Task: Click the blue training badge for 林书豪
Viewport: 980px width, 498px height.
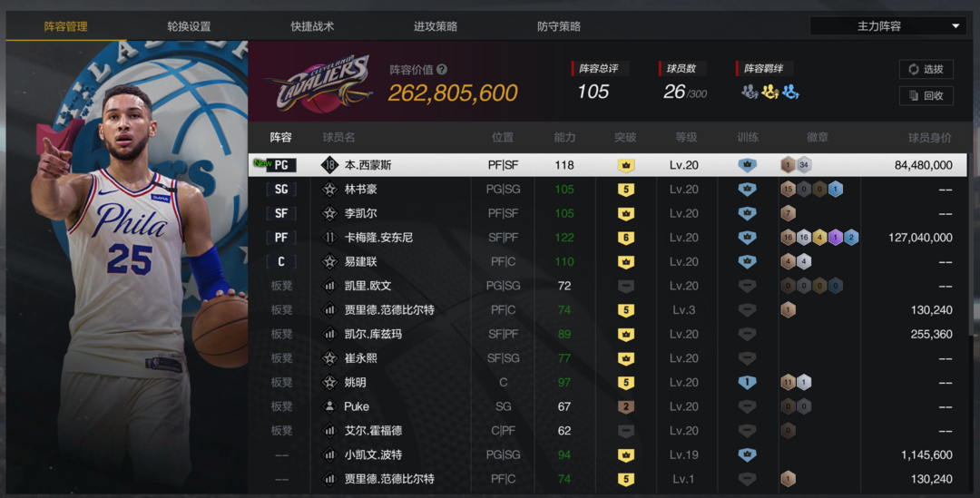Action: (747, 190)
